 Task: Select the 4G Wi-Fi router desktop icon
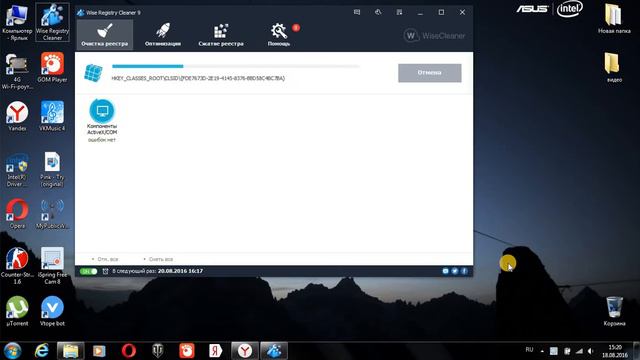[x=17, y=71]
